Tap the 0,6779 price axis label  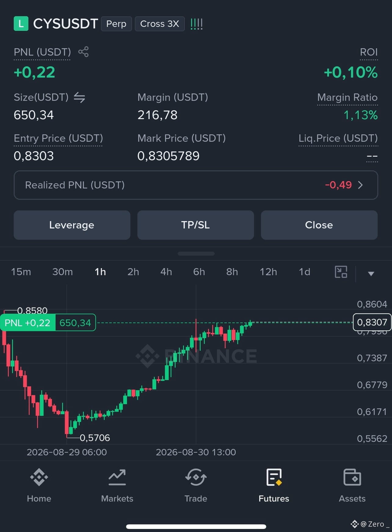click(372, 385)
